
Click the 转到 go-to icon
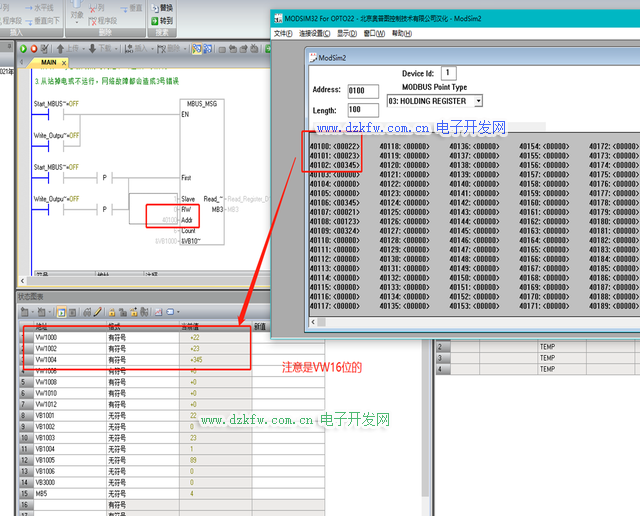pyautogui.click(x=153, y=20)
